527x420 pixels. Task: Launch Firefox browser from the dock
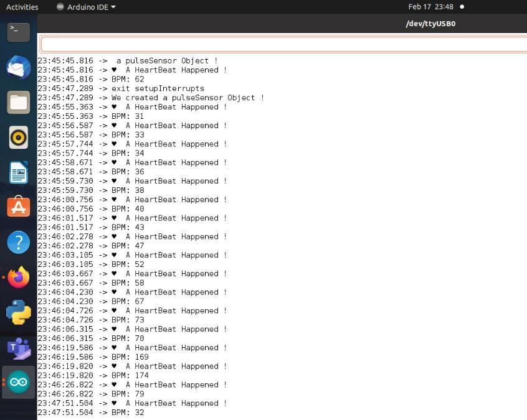[19, 278]
